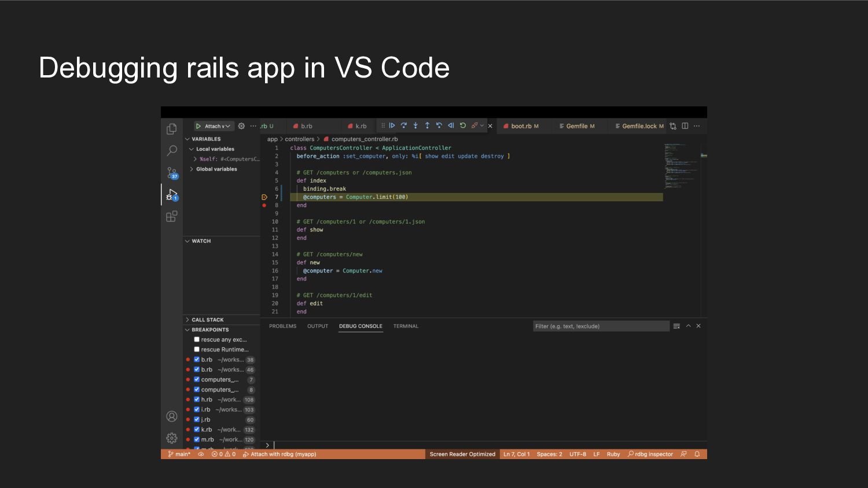Screen dimensions: 868x488
Task: Click Synchronize Changes cloud in status bar
Action: [201, 454]
